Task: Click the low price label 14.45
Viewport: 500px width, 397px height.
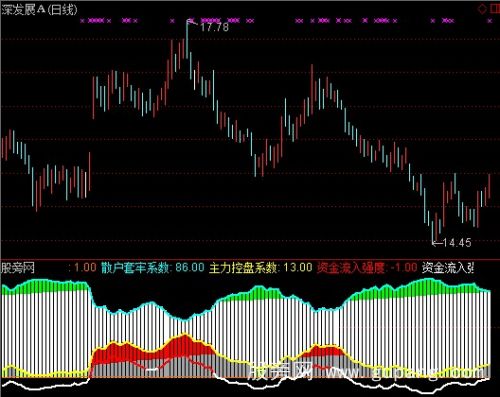Action: click(457, 243)
